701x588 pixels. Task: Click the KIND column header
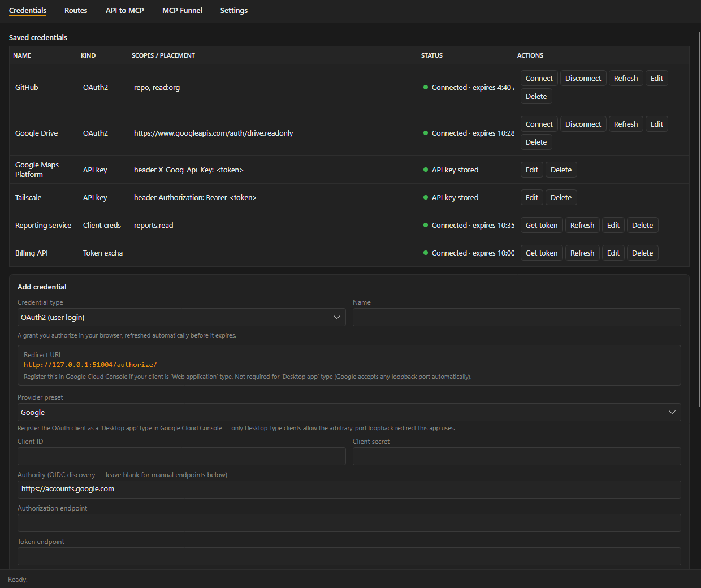coord(88,55)
